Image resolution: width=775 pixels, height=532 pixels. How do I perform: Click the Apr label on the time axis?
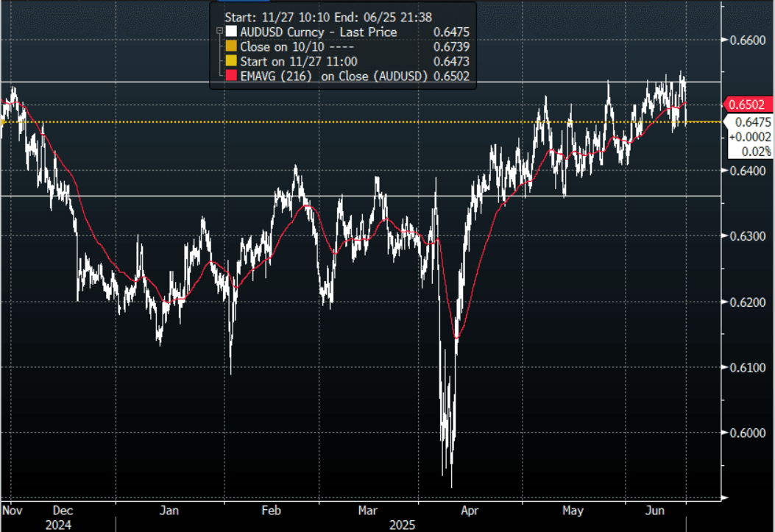point(470,510)
